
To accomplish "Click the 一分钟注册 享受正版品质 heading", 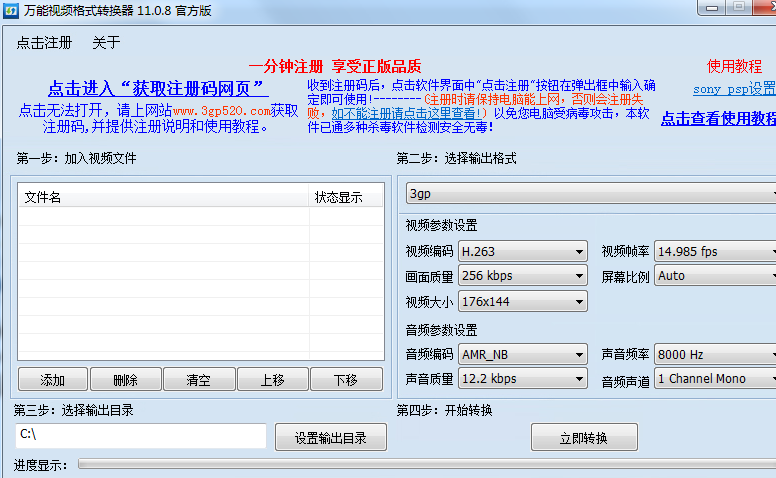I will [335, 66].
